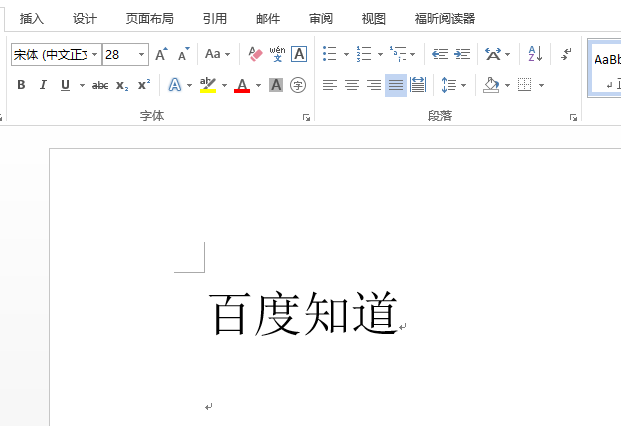Open the 设计 tab

[x=84, y=19]
